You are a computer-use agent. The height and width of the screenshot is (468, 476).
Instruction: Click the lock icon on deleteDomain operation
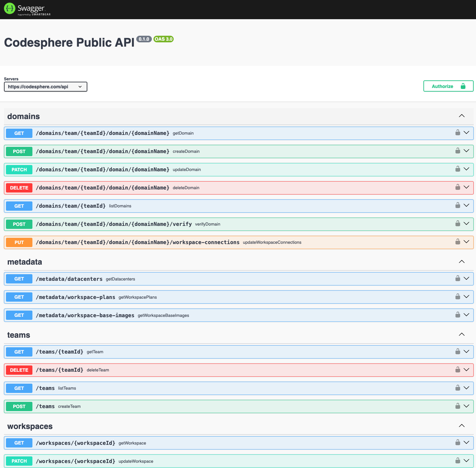pos(458,187)
